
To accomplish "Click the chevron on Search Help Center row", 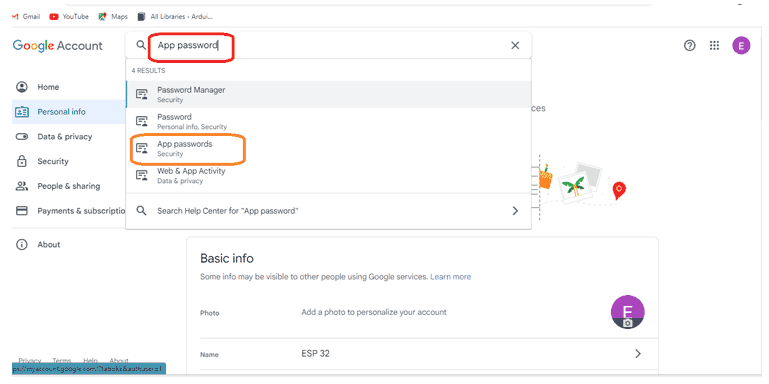I will point(515,211).
